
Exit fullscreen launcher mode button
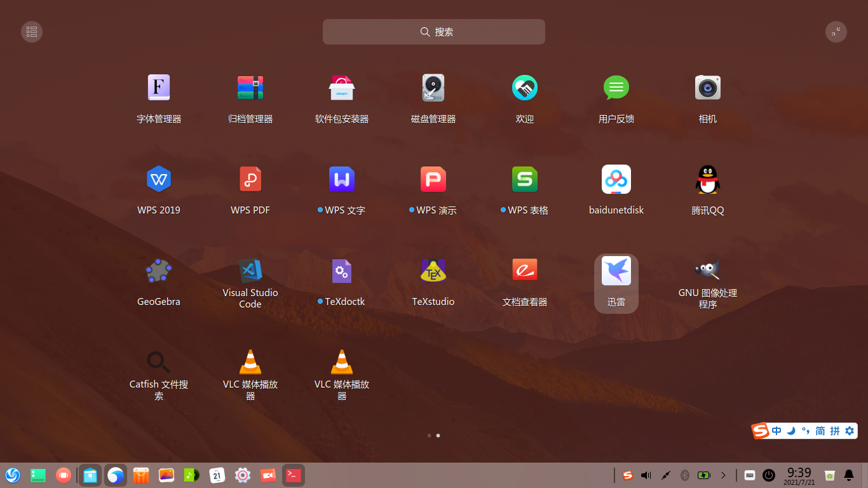[x=836, y=32]
